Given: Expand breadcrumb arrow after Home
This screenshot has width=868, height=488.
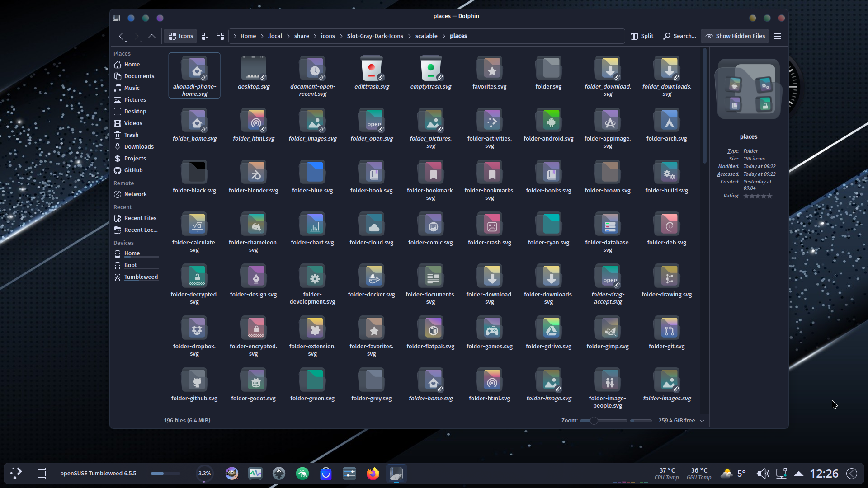Looking at the screenshot, I should pyautogui.click(x=262, y=36).
